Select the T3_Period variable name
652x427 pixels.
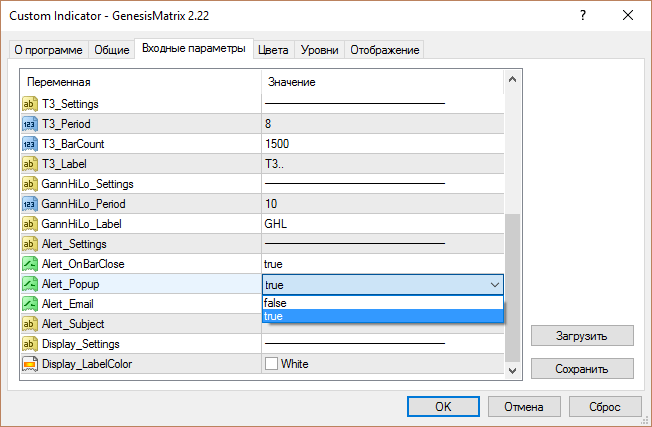[66, 124]
